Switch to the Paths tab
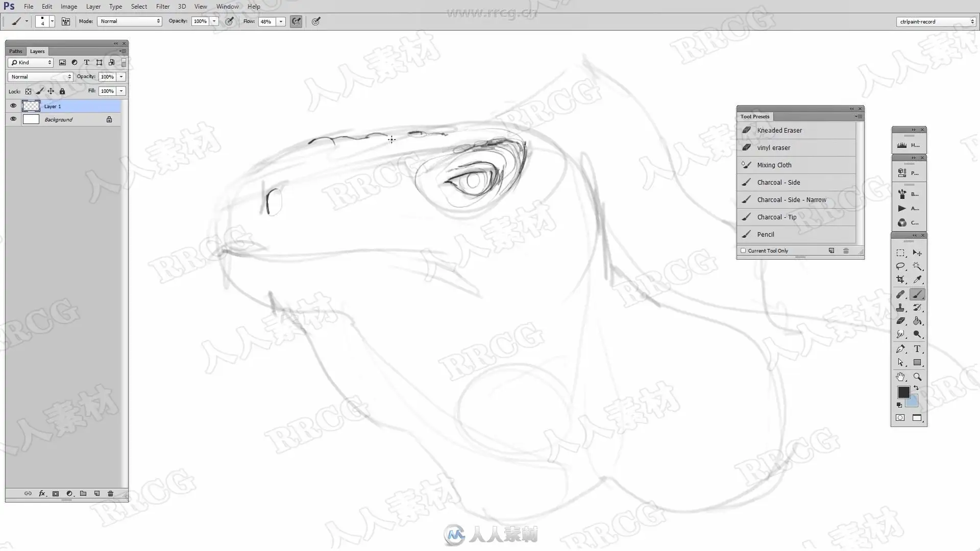Viewport: 980px width, 551px height. [15, 52]
